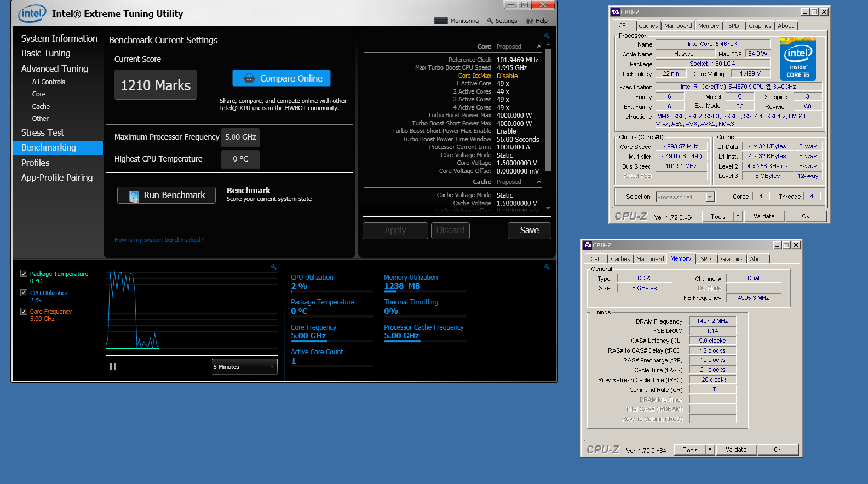
Task: Click the CPU-Z app icon in upper window title
Action: pos(616,11)
